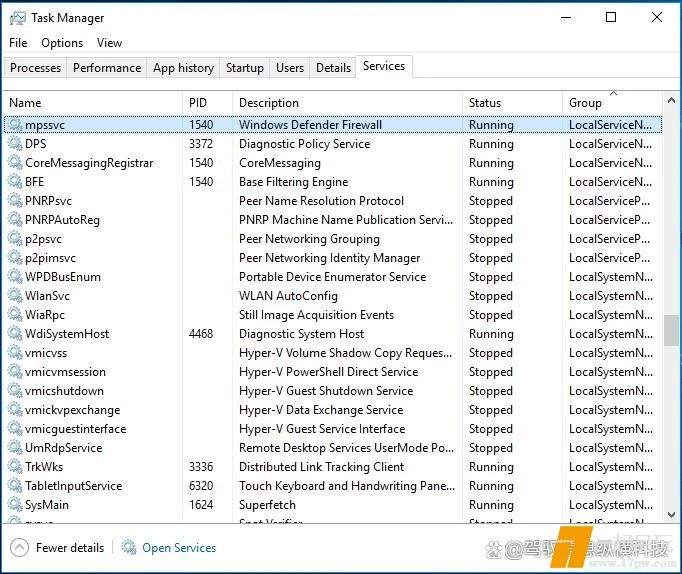Sort services by Name column header

click(x=93, y=103)
